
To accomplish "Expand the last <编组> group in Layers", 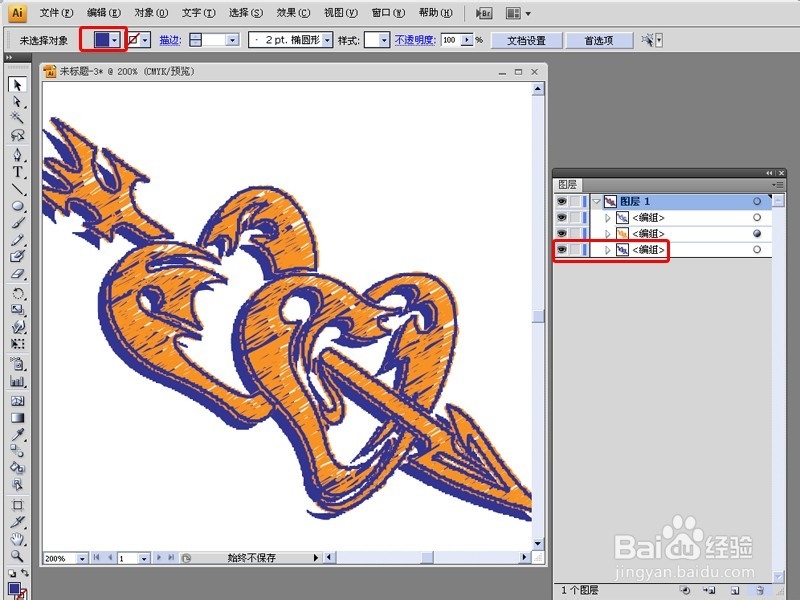I will 608,250.
